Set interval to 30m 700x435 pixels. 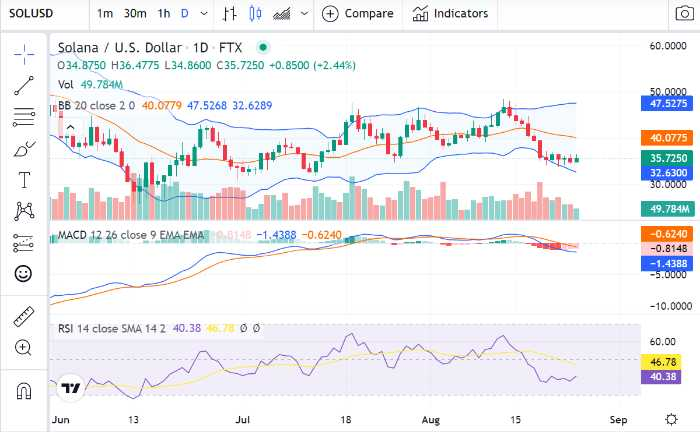pyautogui.click(x=135, y=14)
